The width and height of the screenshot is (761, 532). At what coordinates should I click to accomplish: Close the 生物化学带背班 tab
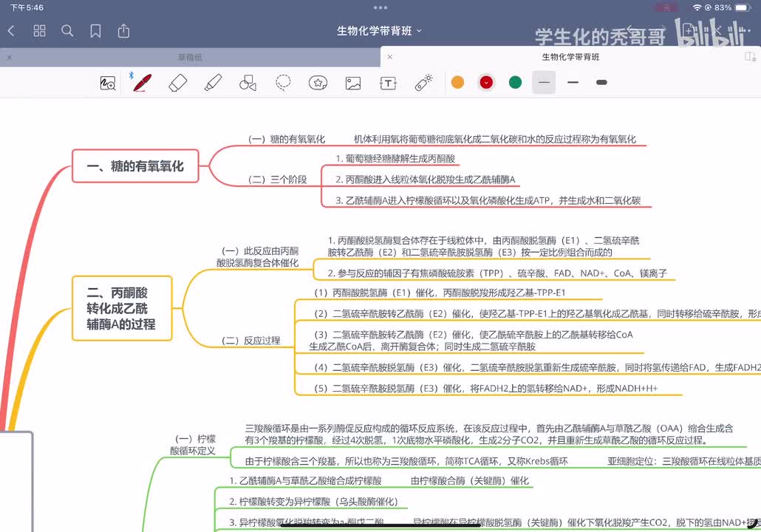pos(389,57)
